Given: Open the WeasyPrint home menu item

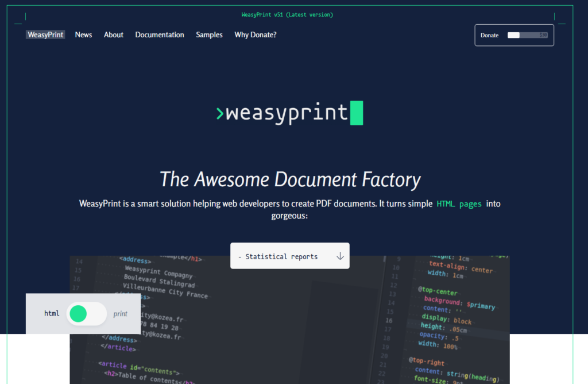Looking at the screenshot, I should (x=45, y=34).
